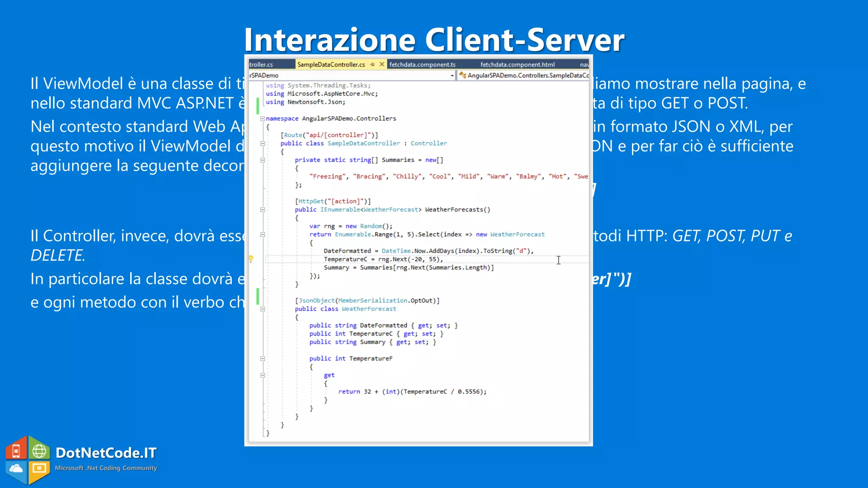Collapse the namespace AngularSPADemo.Controllers block

tap(262, 119)
